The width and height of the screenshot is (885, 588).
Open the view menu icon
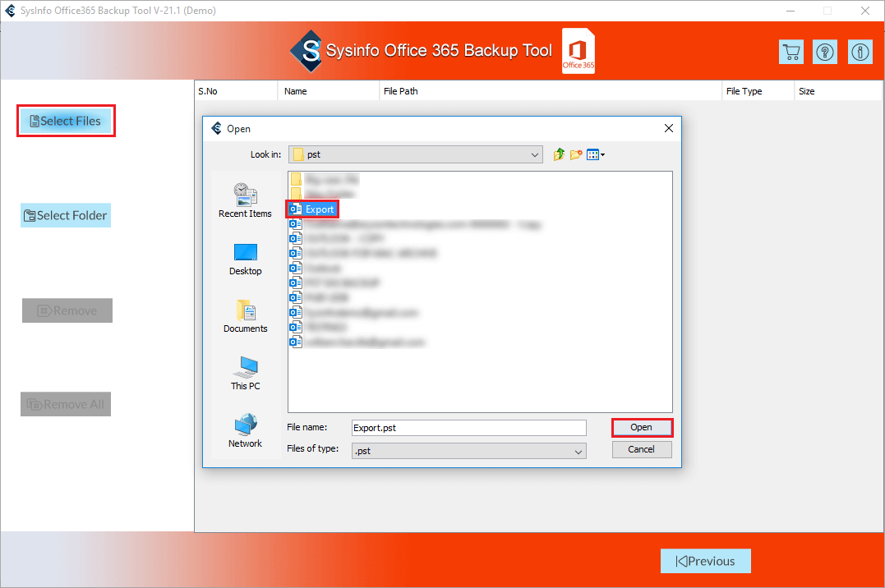coord(596,154)
